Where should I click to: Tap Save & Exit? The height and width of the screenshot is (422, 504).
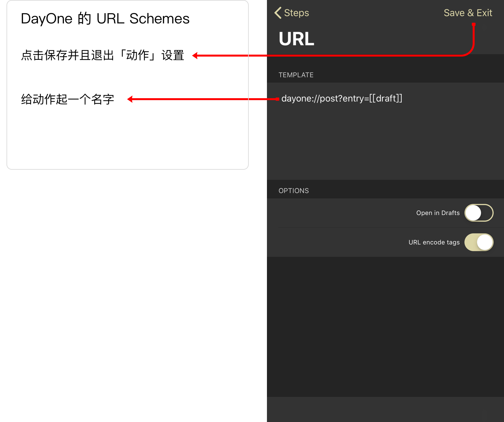click(468, 13)
